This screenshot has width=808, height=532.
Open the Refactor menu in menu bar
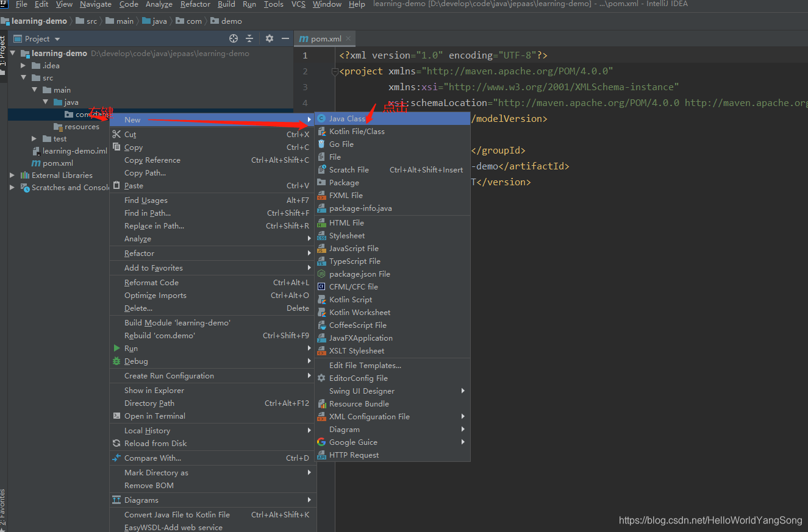tap(196, 4)
